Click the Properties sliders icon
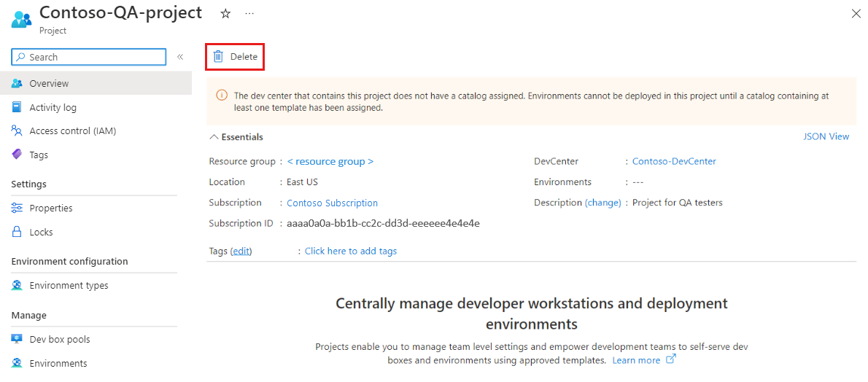Screen dimensions: 868x382 click(17, 208)
